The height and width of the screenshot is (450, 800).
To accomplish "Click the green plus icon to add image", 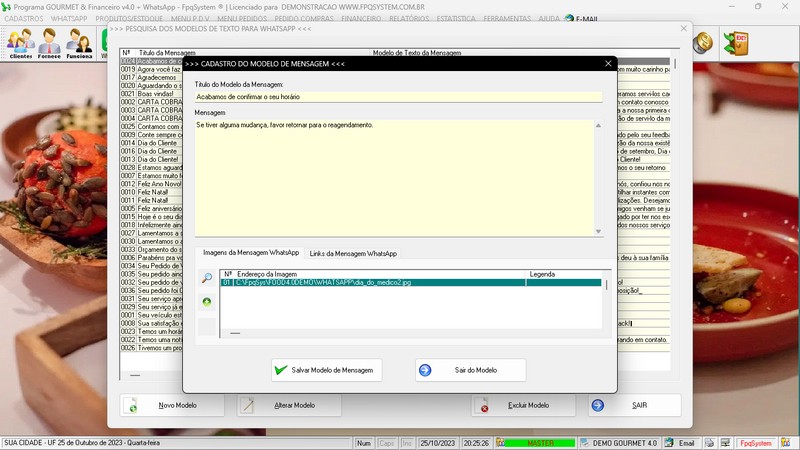I will [207, 302].
